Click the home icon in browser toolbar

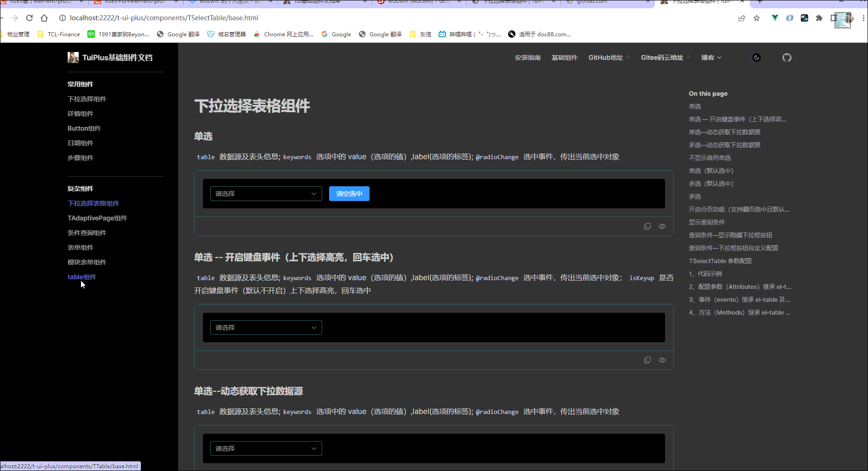click(44, 18)
